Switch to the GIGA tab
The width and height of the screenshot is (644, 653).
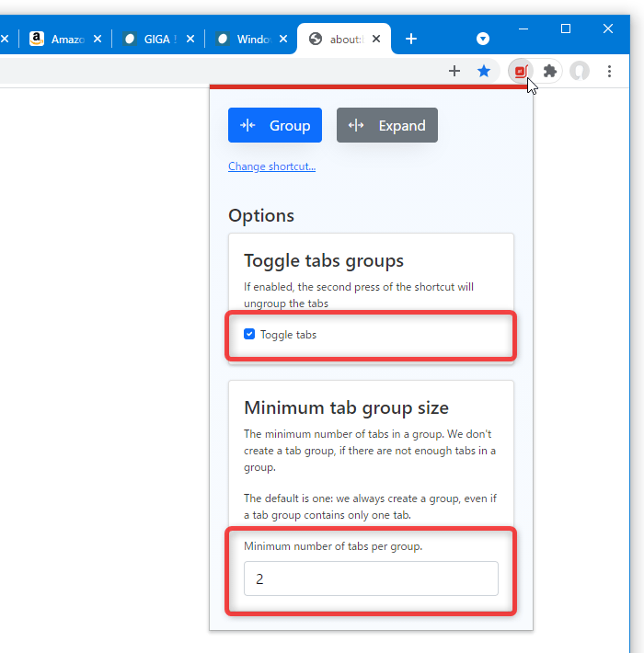click(x=151, y=40)
